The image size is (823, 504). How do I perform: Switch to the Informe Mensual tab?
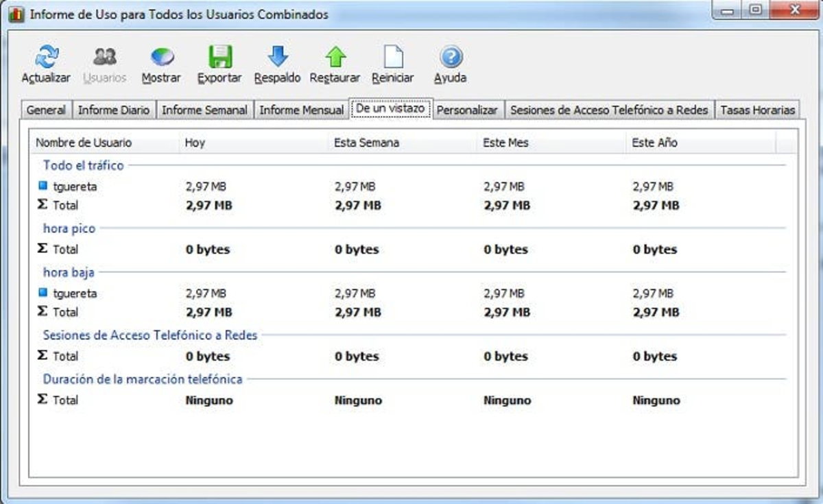[302, 110]
